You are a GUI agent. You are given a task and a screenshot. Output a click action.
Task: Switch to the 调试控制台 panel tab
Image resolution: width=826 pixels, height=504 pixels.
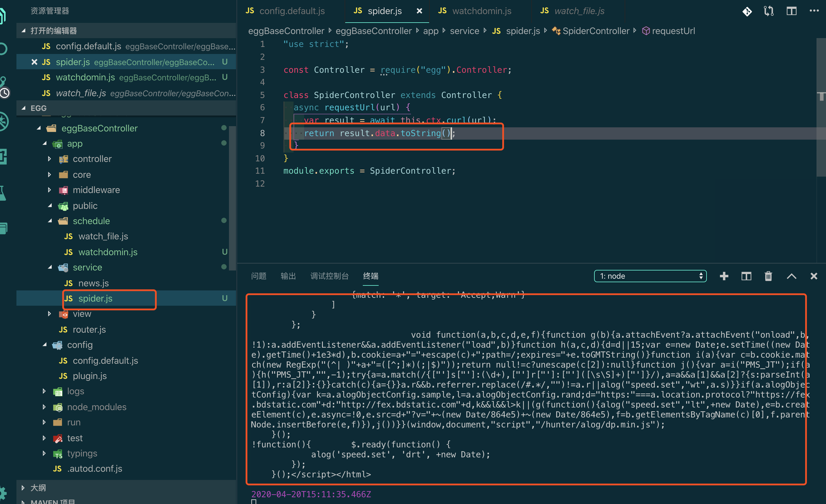click(330, 276)
